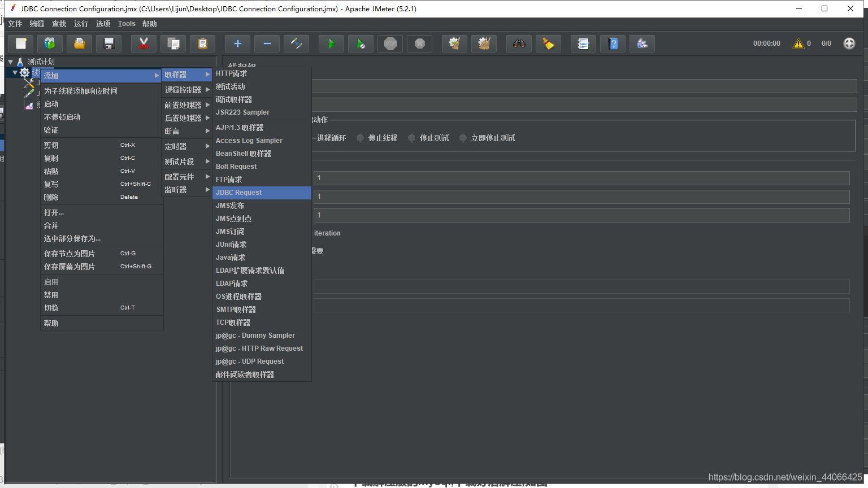Viewport: 868px width, 488px height.
Task: Open the 编辑 menu
Action: click(x=37, y=24)
